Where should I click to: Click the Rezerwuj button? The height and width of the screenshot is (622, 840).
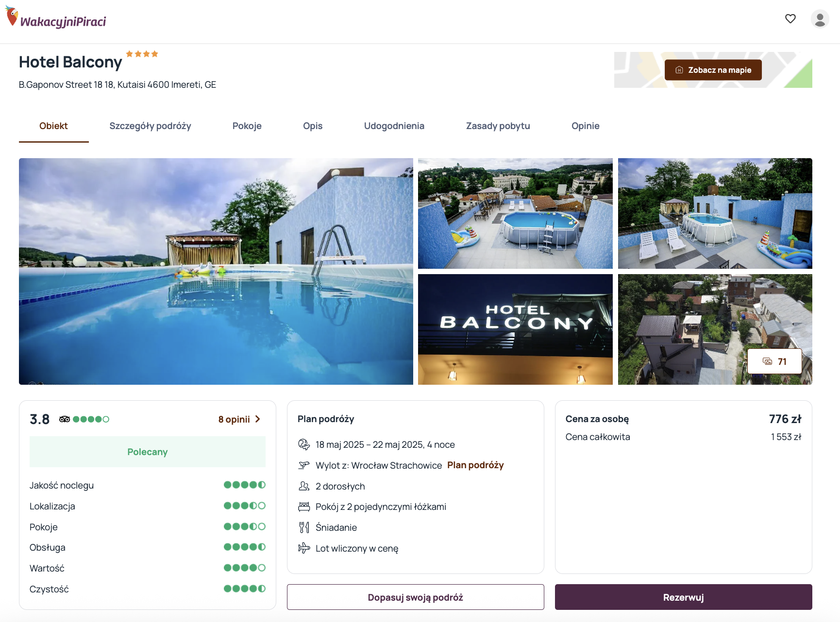tap(684, 597)
